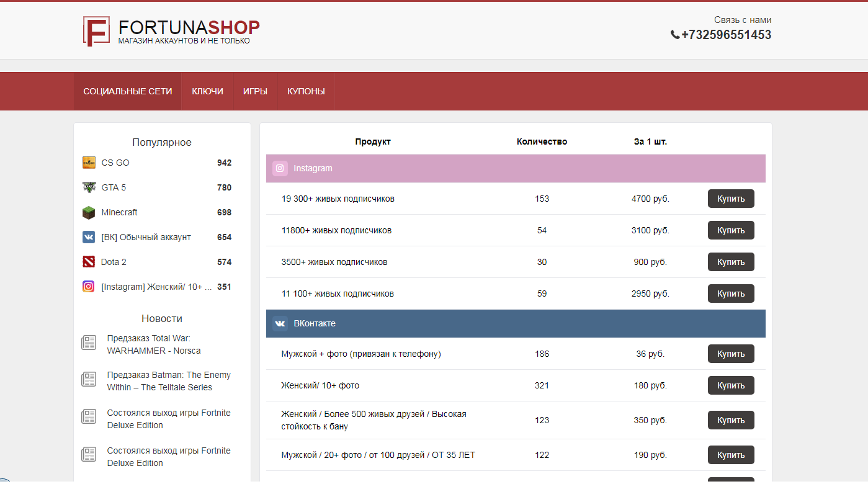Click the newspaper icon beside the first Fortnite news
The height and width of the screenshot is (484, 868).
[89, 416]
